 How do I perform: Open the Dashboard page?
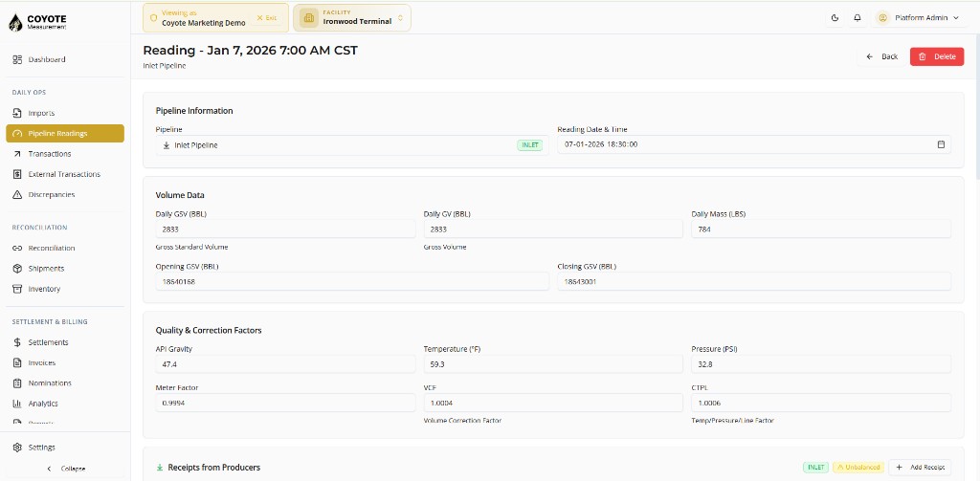click(x=65, y=59)
